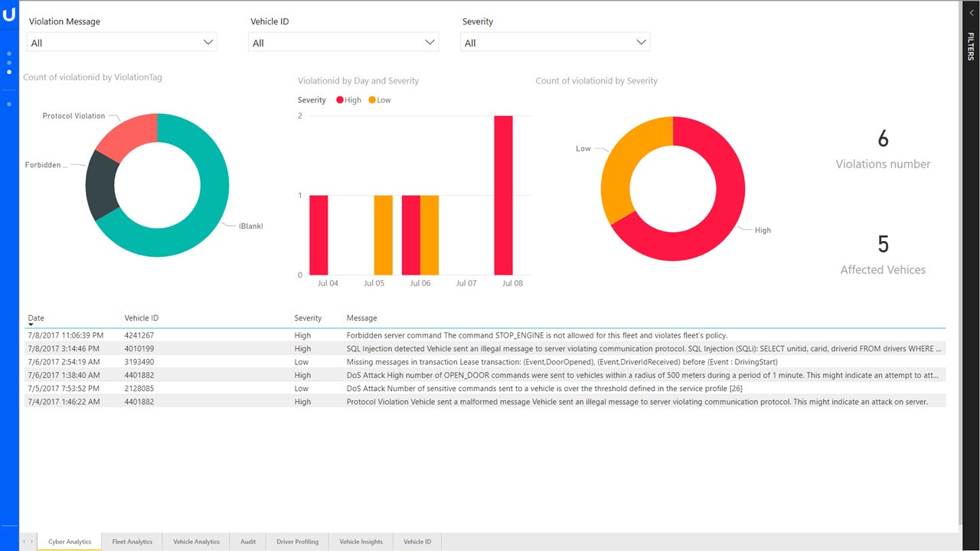Click the 7/6/2017 1:38:40 AM date cell
The width and height of the screenshot is (980, 551).
tap(64, 375)
